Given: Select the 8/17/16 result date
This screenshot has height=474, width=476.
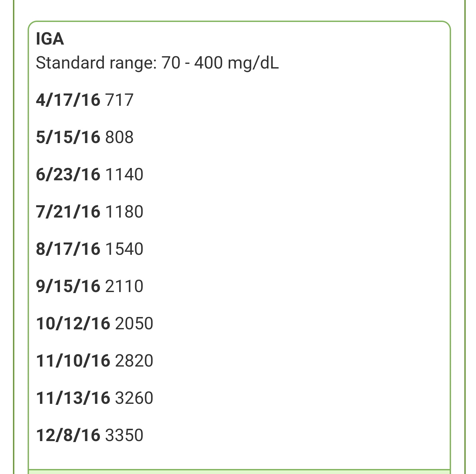Looking at the screenshot, I should pyautogui.click(x=68, y=249).
